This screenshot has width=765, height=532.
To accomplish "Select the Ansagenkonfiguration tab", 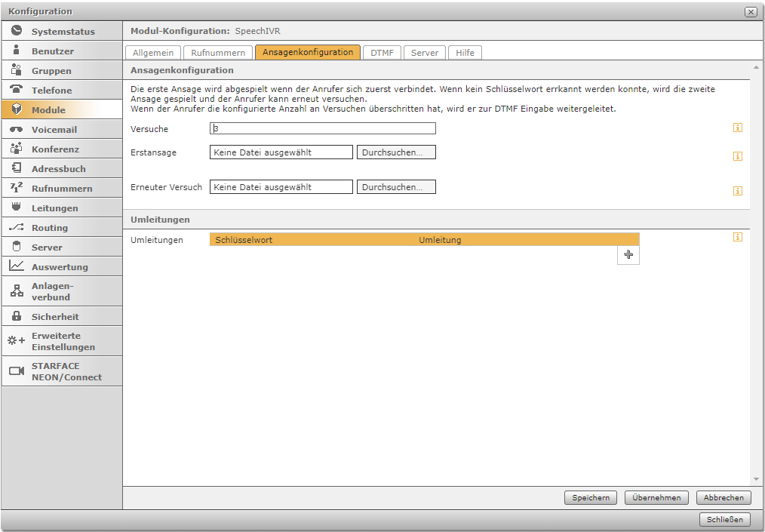I will click(308, 52).
